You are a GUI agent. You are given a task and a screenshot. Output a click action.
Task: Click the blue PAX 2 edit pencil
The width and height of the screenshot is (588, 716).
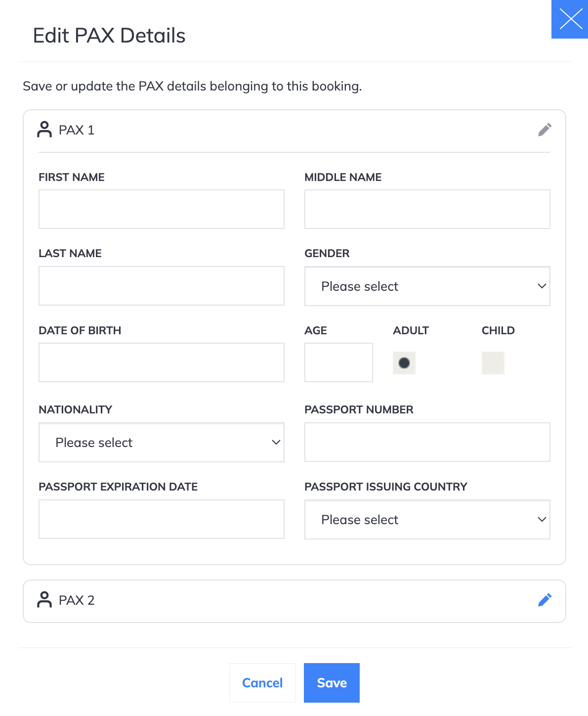[x=545, y=600]
